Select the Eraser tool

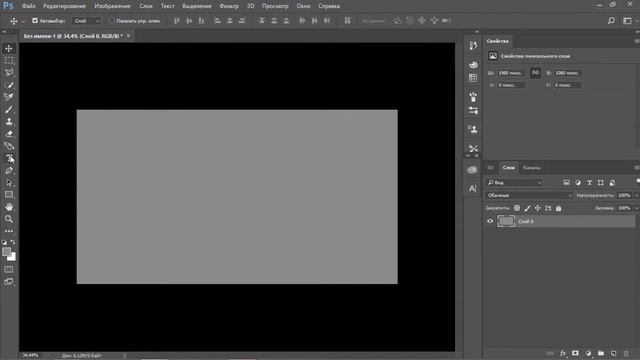[x=9, y=134]
